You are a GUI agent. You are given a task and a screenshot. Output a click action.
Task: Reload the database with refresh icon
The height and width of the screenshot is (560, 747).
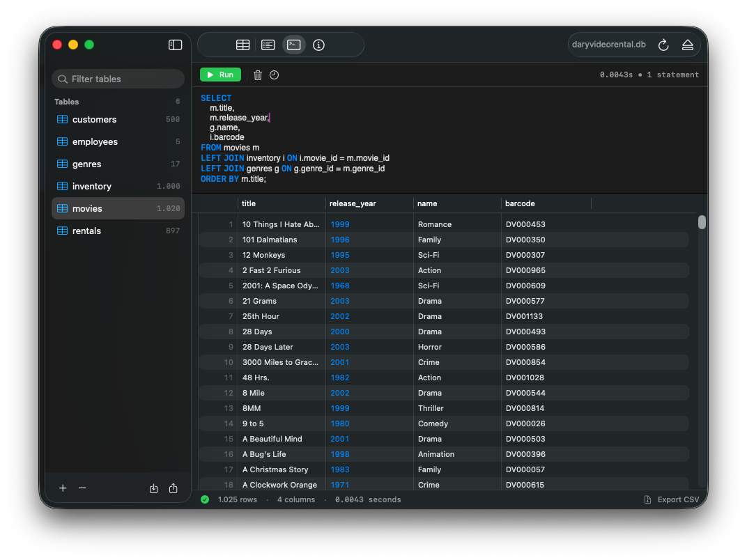tap(663, 45)
